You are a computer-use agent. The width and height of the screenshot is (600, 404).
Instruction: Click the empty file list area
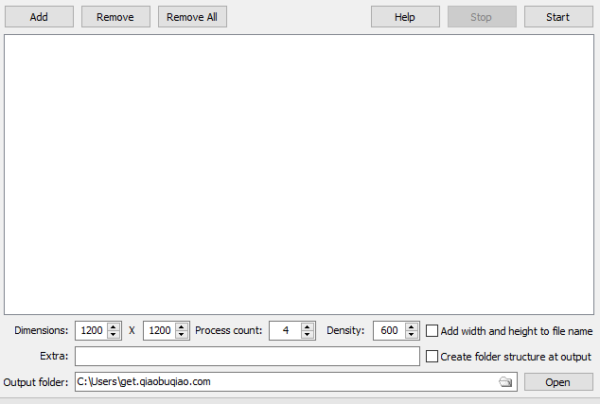tap(298, 175)
